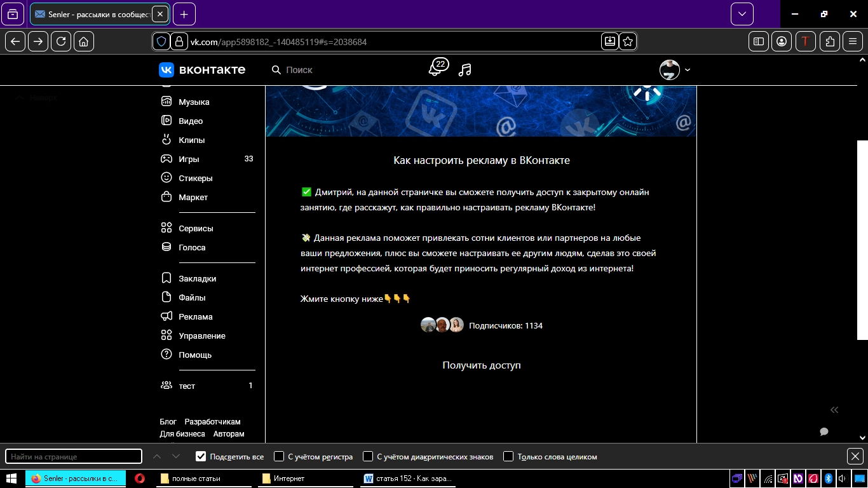Enable 'Только слова целиком' checkbox

coord(508,456)
